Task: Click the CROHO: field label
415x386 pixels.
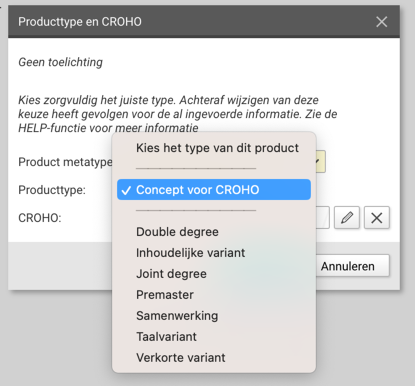Action: (40, 218)
